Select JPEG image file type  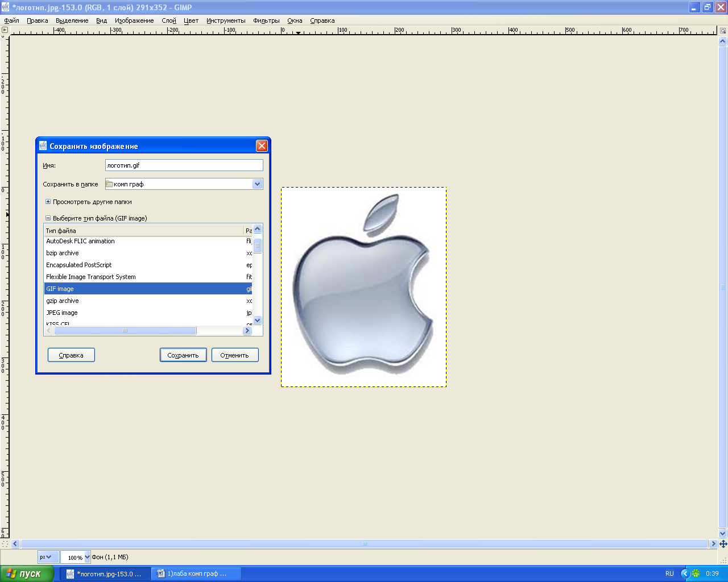[148, 313]
